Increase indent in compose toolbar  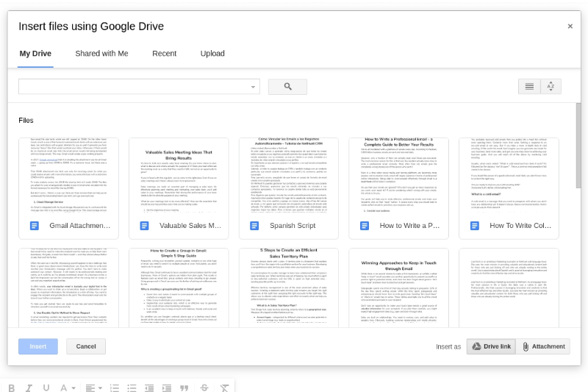point(167,388)
